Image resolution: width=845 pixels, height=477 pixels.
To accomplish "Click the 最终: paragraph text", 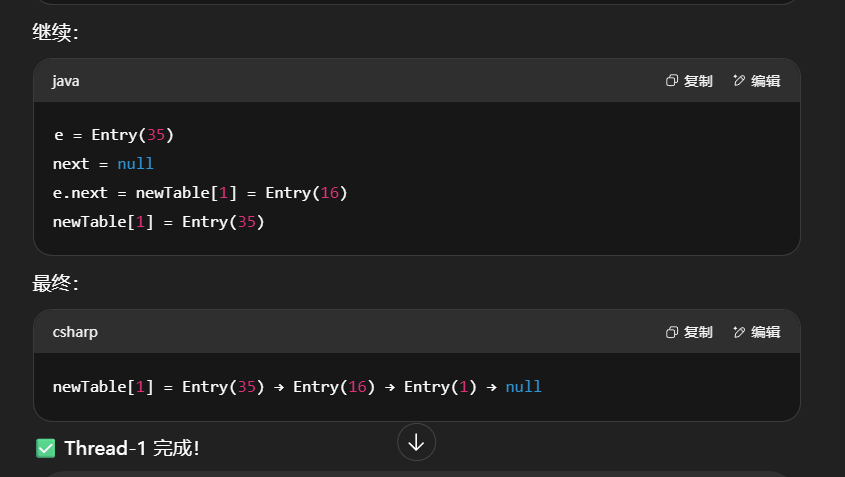I will (x=55, y=284).
